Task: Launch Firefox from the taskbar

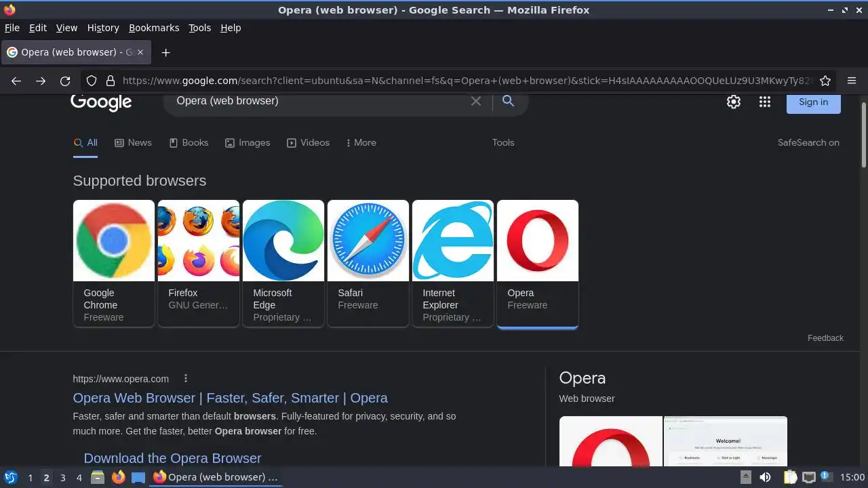Action: (118, 477)
